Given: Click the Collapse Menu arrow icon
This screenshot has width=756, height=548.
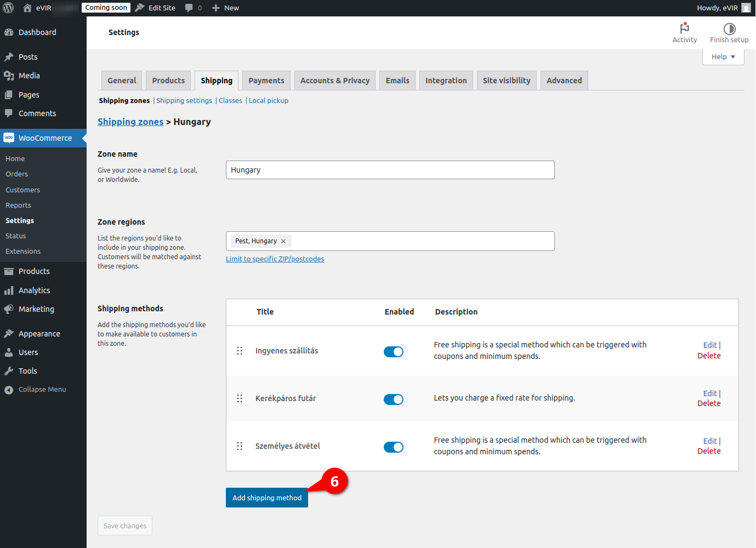Looking at the screenshot, I should point(9,390).
